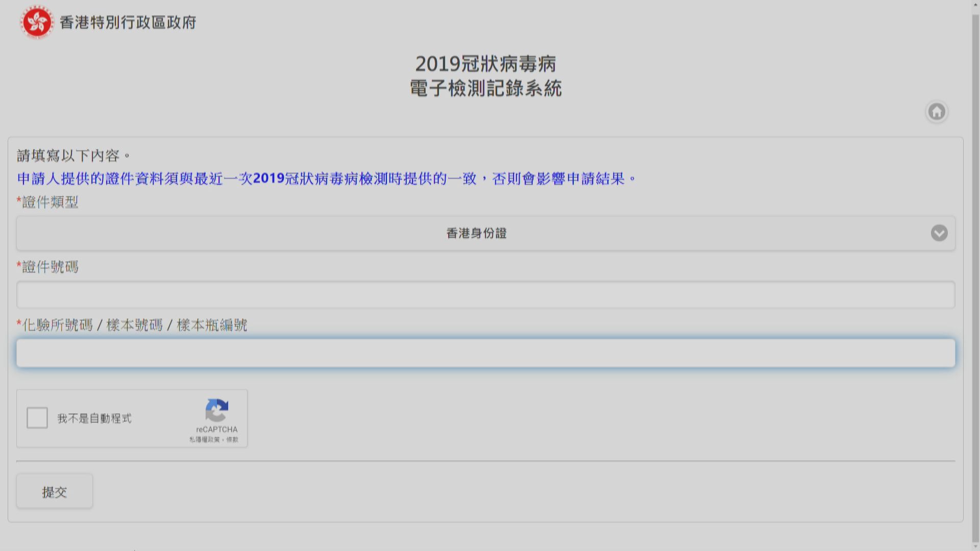This screenshot has height=551, width=980.
Task: Click inside the 證件號碼 input field
Action: click(x=485, y=294)
